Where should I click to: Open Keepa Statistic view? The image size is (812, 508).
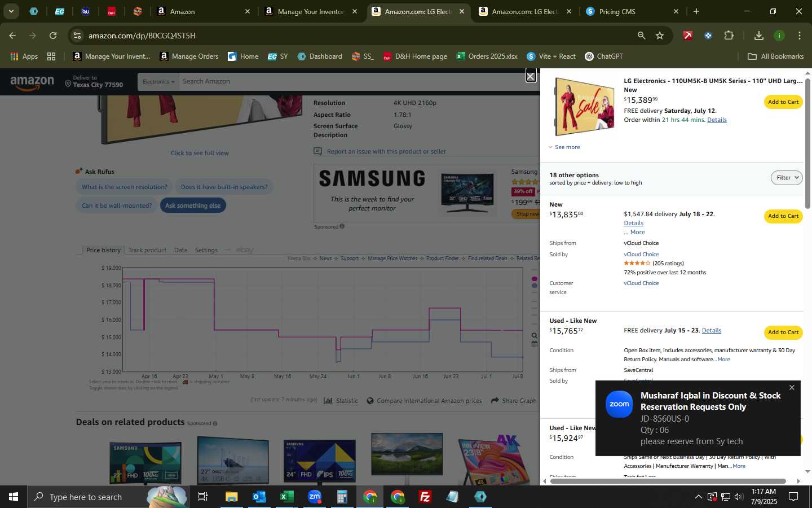coord(341,401)
